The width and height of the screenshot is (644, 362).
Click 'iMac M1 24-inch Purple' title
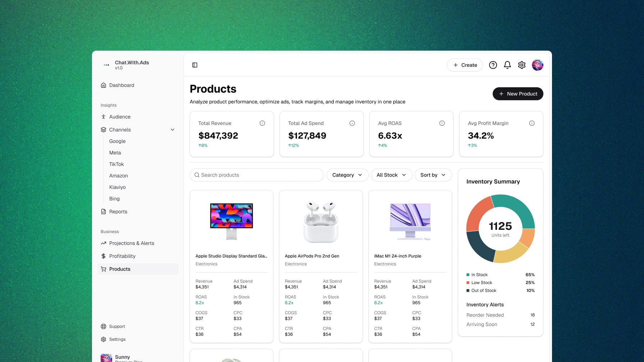397,256
